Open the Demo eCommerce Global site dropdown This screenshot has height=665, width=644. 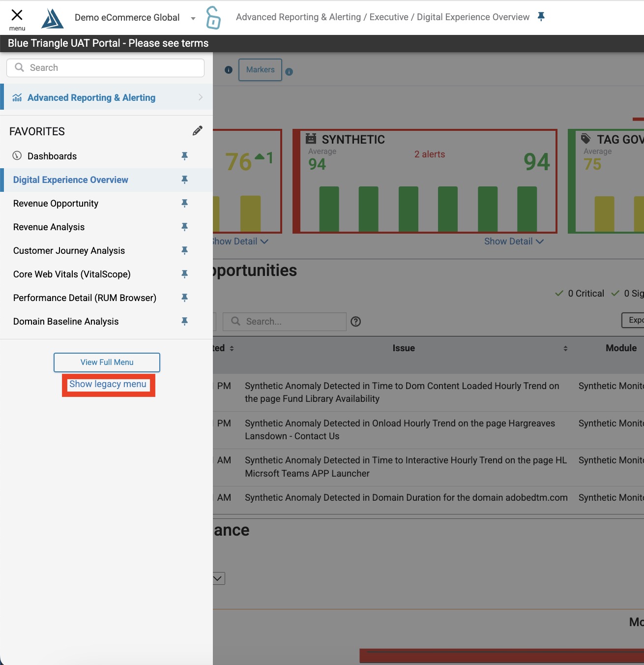tap(135, 18)
